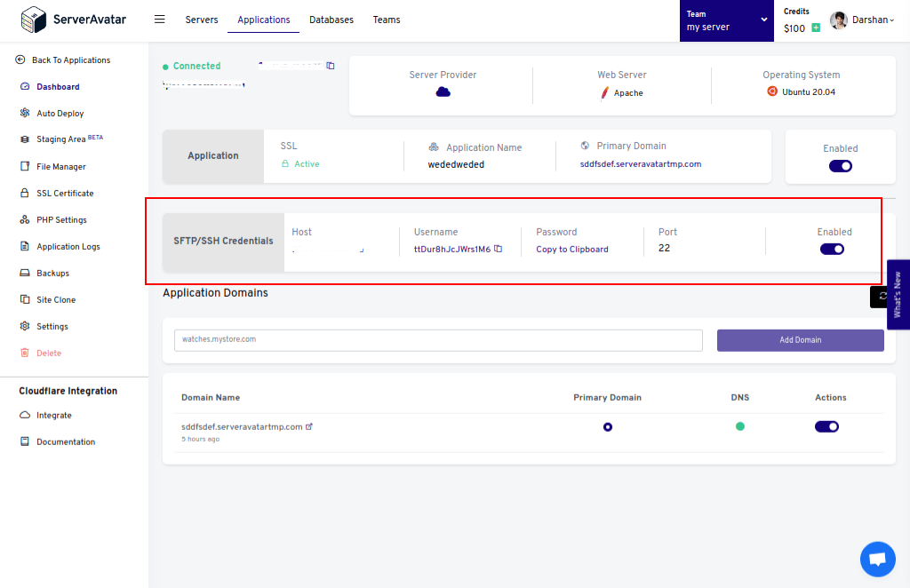Expand the Team my server dropdown

click(727, 21)
